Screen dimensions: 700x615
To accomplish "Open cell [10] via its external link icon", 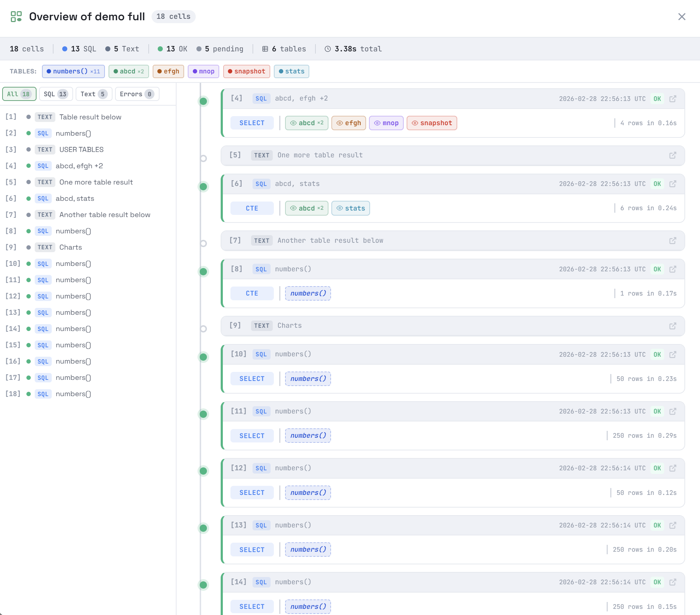I will pos(673,355).
